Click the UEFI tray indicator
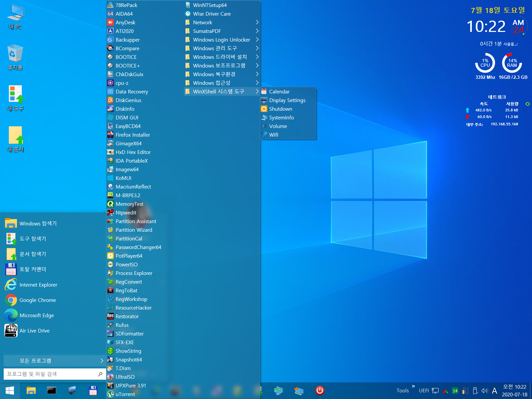Image resolution: width=532 pixels, height=399 pixels. point(424,391)
